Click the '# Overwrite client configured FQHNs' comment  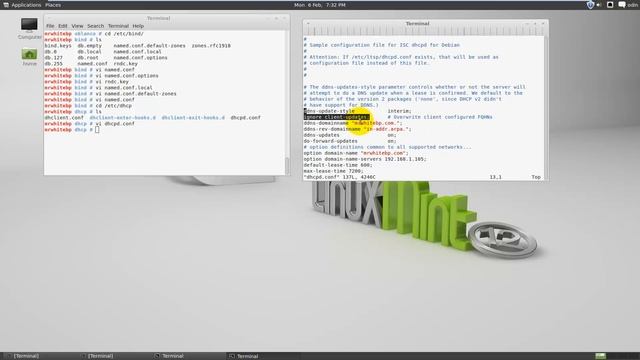[x=440, y=117]
